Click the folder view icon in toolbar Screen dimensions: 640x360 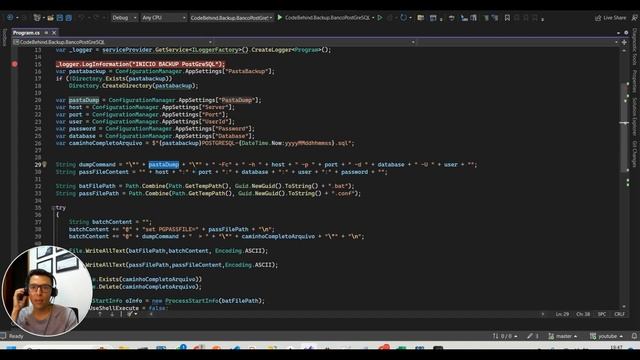click(x=420, y=18)
